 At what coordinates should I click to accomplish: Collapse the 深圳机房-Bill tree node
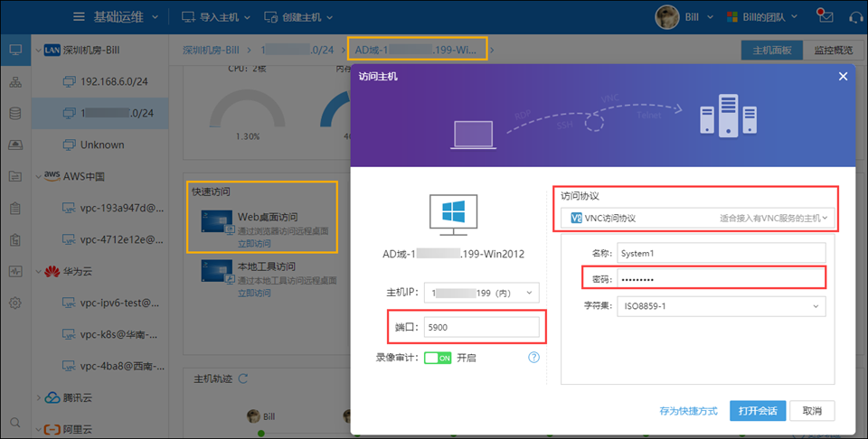coord(37,50)
